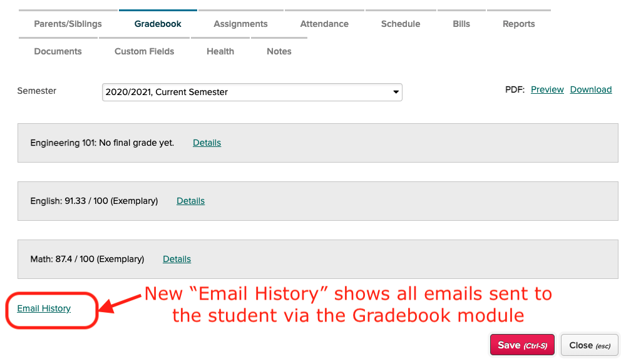View the Reports tab
631x364 pixels.
pyautogui.click(x=519, y=24)
